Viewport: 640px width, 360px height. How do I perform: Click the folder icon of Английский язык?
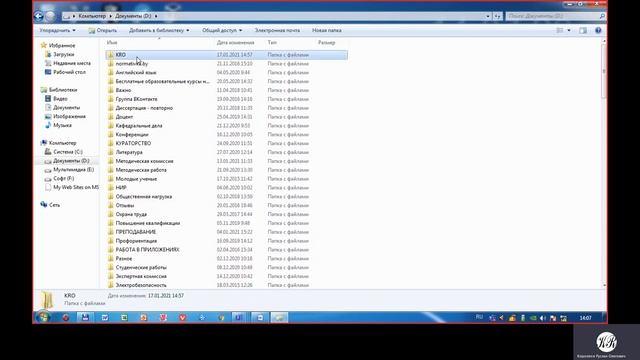(x=111, y=72)
